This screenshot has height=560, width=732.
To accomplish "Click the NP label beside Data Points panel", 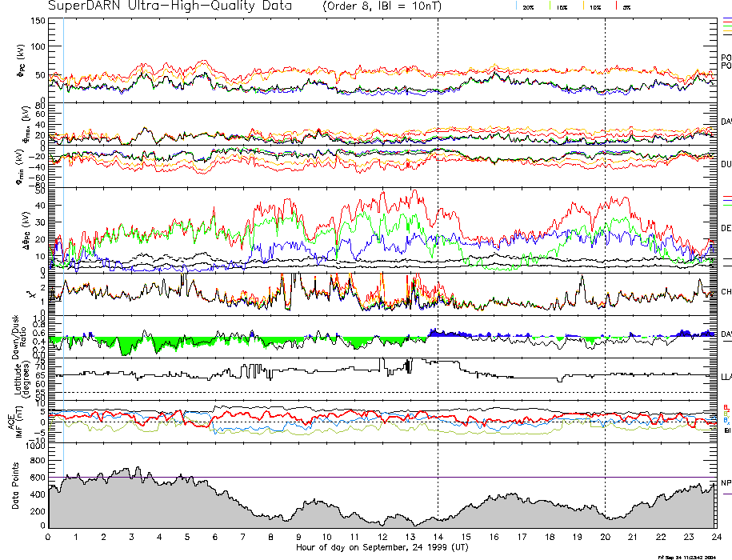I will click(726, 482).
